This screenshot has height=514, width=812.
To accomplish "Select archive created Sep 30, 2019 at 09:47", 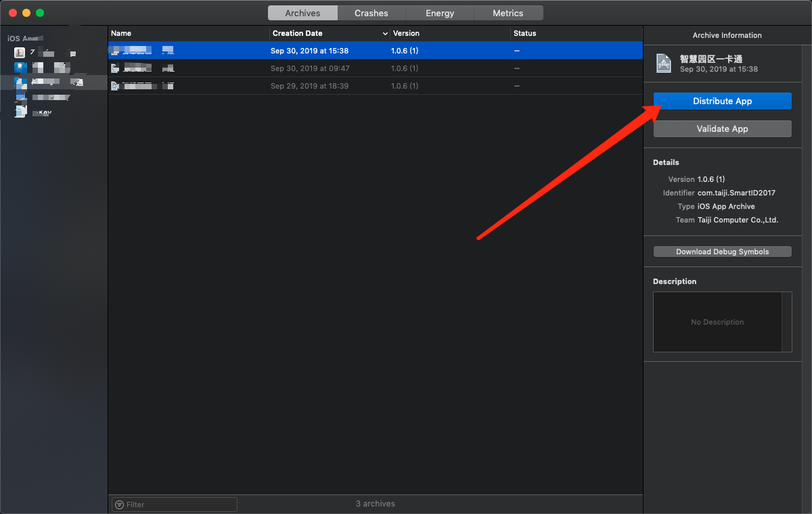I will 376,68.
